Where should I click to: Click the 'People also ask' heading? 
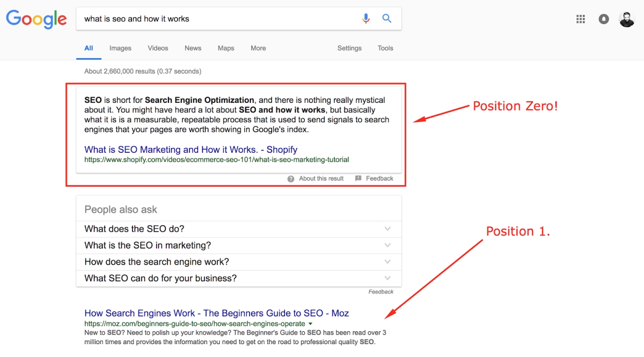121,210
